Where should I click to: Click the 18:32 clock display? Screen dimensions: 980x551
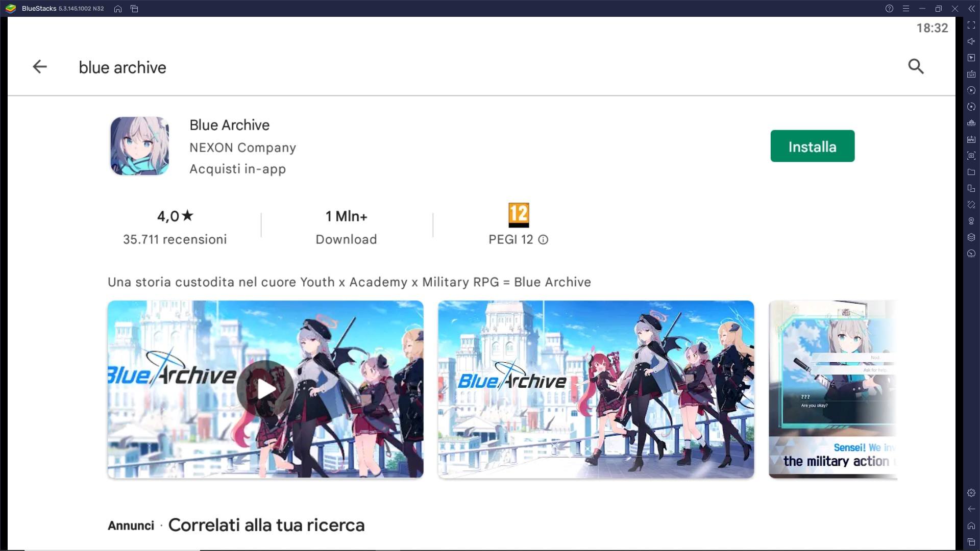pyautogui.click(x=932, y=28)
